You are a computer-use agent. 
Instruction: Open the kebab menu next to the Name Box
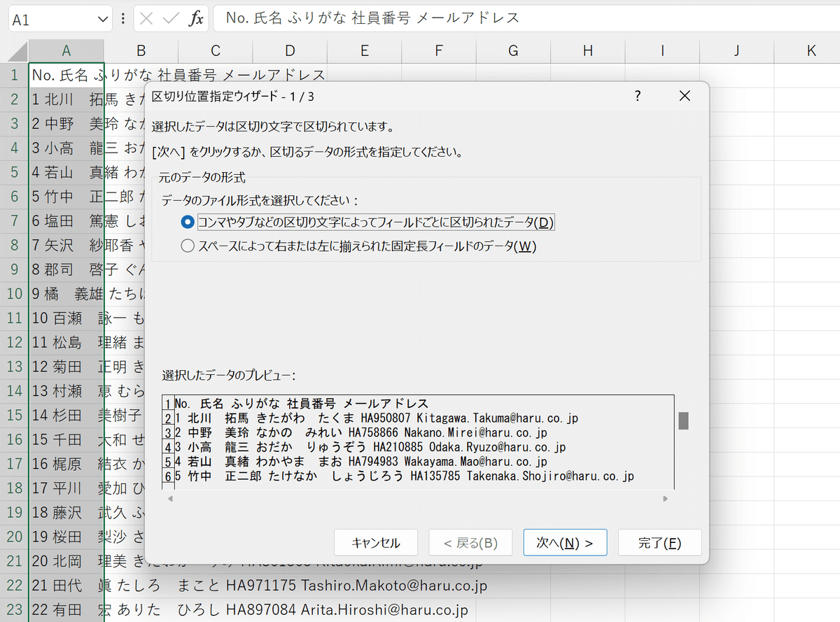pyautogui.click(x=122, y=18)
